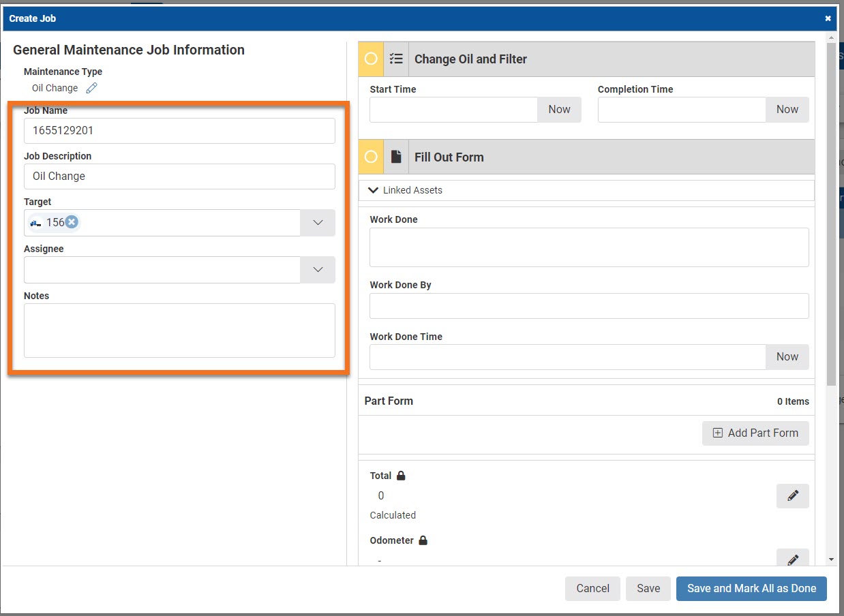The height and width of the screenshot is (616, 844).
Task: Click the Save button
Action: (x=648, y=589)
